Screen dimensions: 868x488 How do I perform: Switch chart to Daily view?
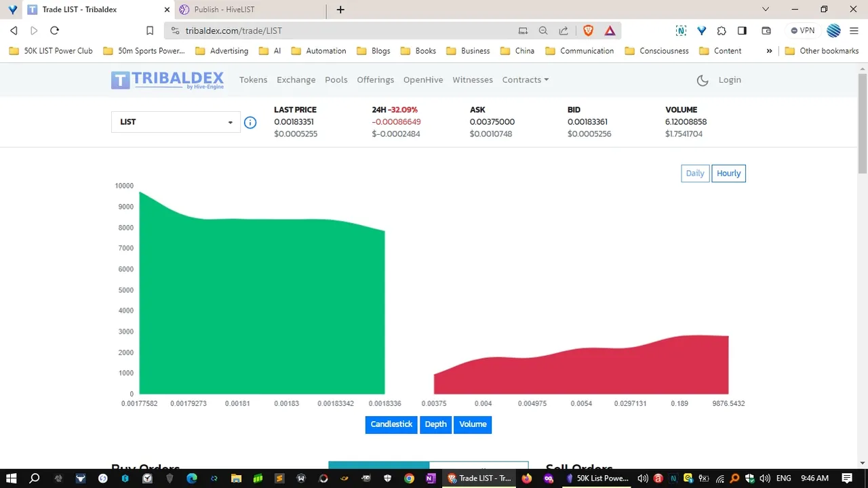coord(695,174)
